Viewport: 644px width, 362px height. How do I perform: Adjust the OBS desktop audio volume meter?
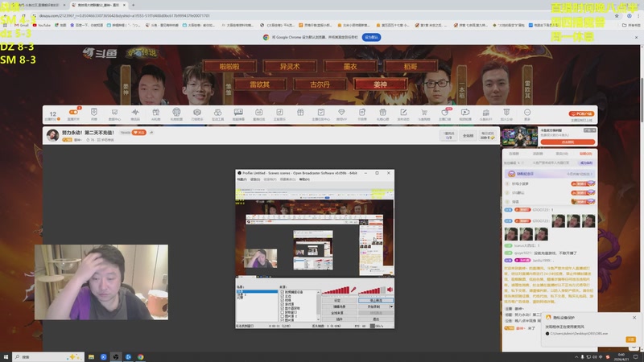pos(372,290)
